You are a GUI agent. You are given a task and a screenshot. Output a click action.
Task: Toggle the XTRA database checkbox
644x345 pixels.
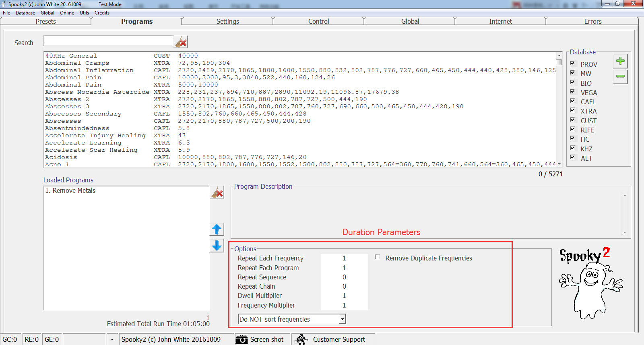coord(572,110)
